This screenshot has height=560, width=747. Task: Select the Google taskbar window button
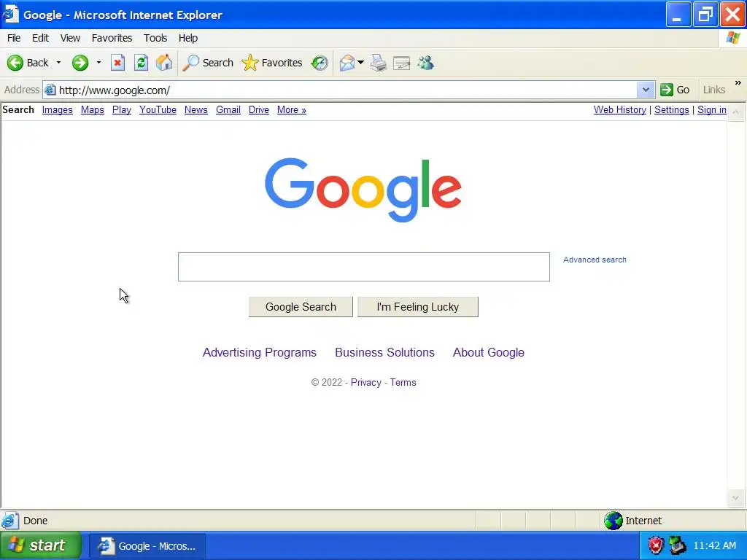click(147, 546)
